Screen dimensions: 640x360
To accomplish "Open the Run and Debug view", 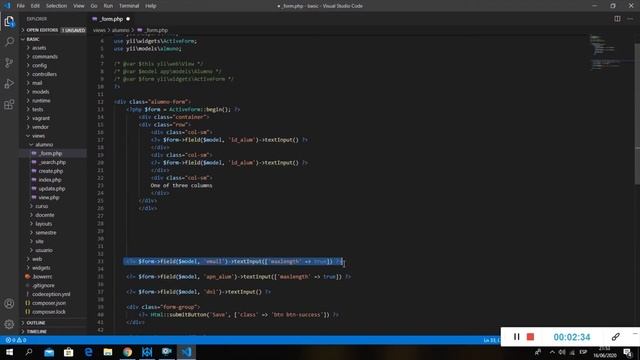I will [9, 84].
